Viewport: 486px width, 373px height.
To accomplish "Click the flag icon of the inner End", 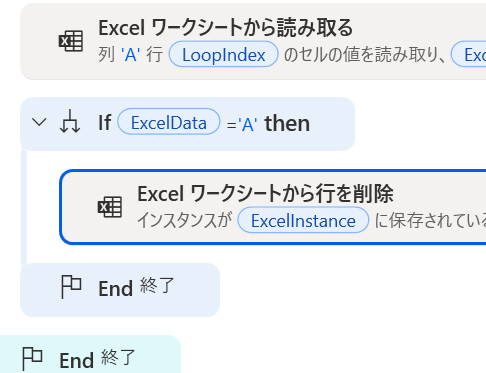I will point(71,286).
